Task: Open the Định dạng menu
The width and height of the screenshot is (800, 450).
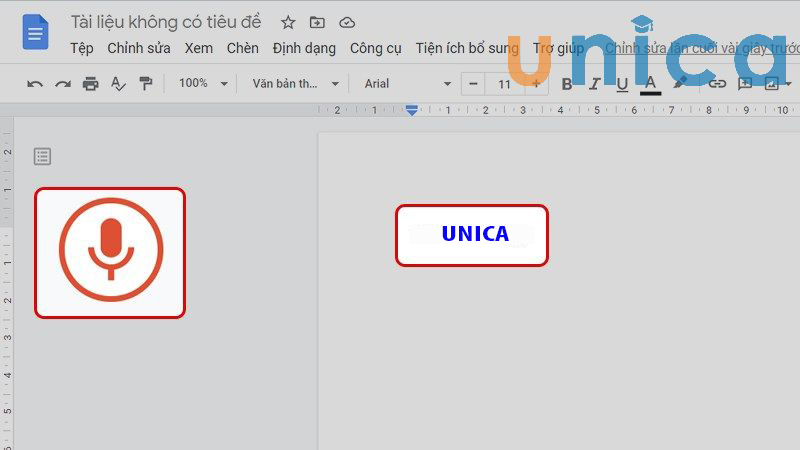Action: click(x=304, y=48)
